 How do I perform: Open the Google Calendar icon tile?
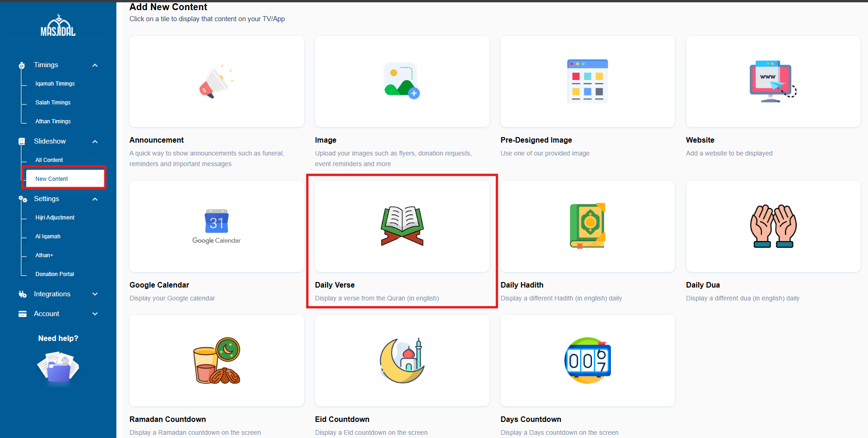coord(216,226)
